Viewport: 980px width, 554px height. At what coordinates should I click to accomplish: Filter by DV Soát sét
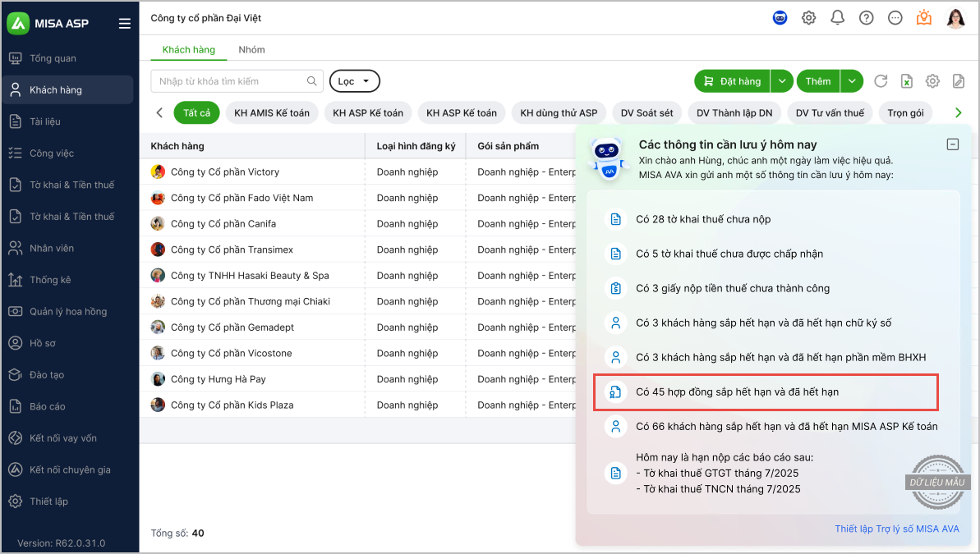[x=646, y=113]
